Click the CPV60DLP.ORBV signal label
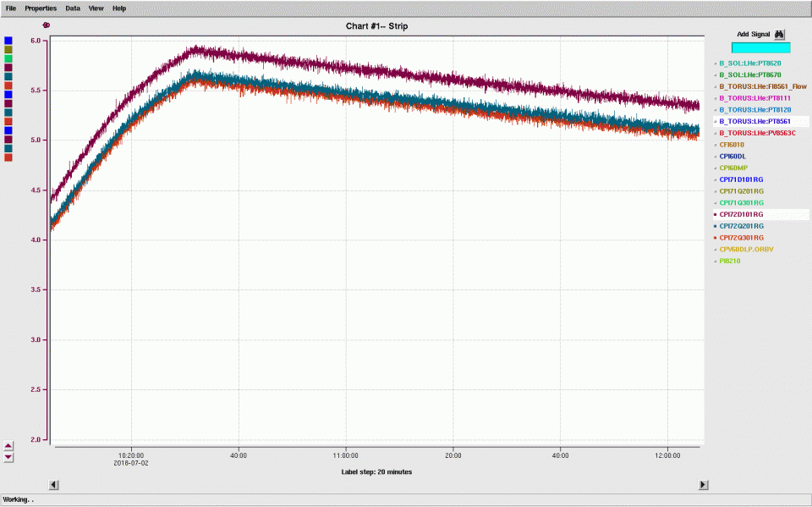The height and width of the screenshot is (507, 812). pos(746,250)
